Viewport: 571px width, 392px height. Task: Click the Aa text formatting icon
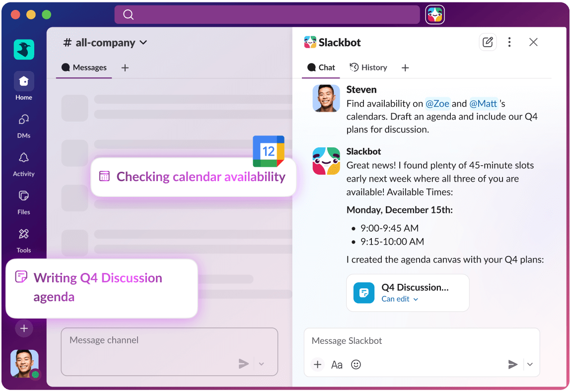click(x=337, y=364)
